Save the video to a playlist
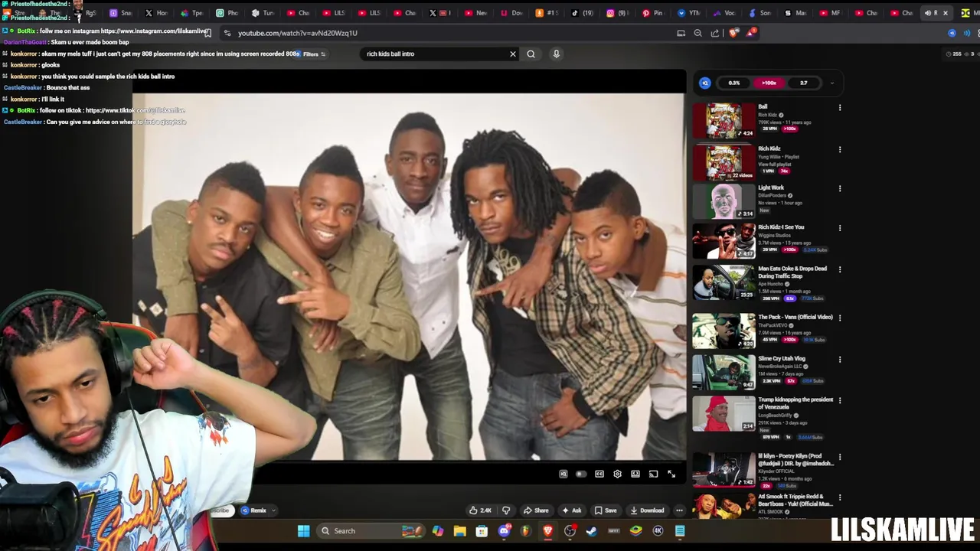This screenshot has width=980, height=551. point(605,510)
